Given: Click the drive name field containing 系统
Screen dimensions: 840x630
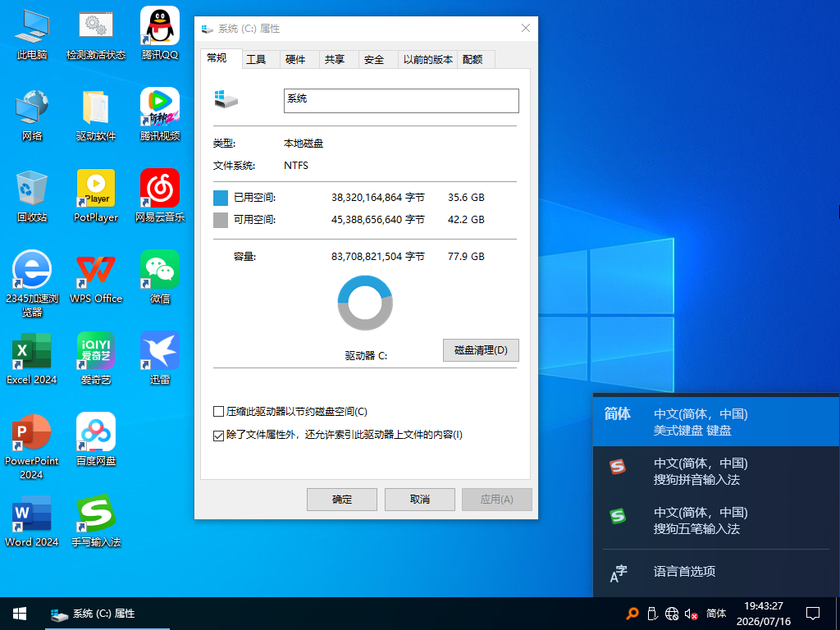Looking at the screenshot, I should point(401,101).
